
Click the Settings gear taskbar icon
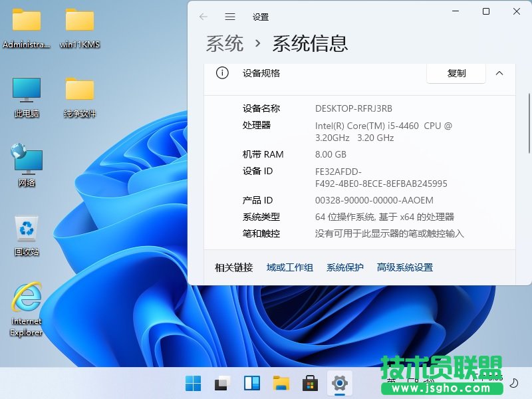point(339,383)
